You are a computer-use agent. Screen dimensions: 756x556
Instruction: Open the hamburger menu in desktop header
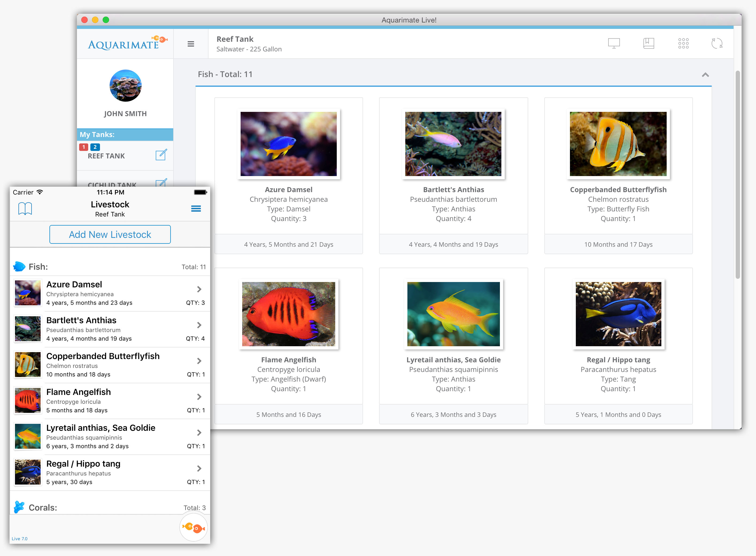coord(191,44)
